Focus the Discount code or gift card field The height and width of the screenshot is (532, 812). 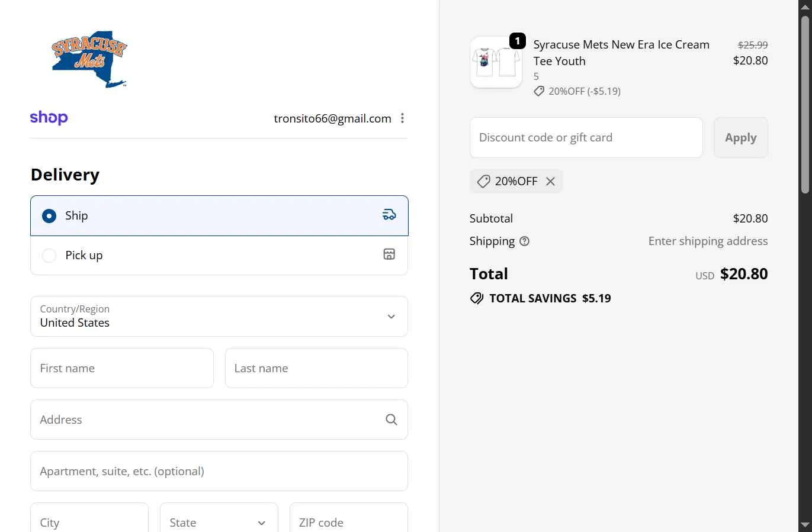tap(586, 138)
